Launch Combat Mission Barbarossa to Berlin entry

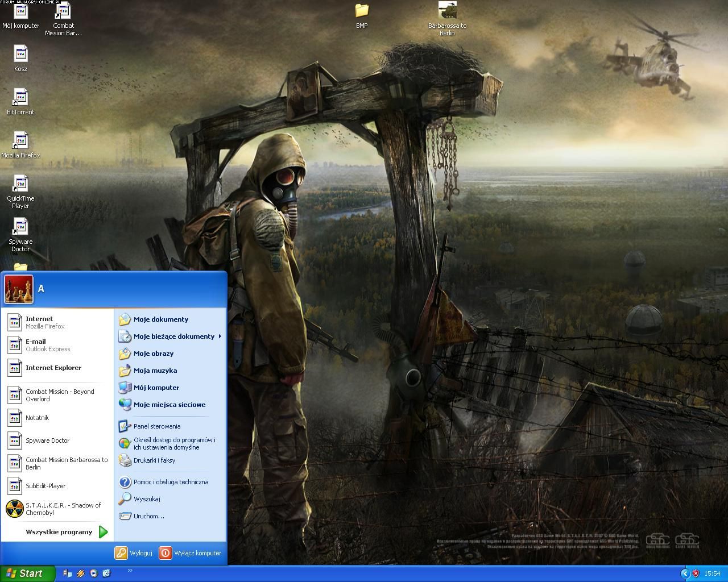tap(57, 463)
